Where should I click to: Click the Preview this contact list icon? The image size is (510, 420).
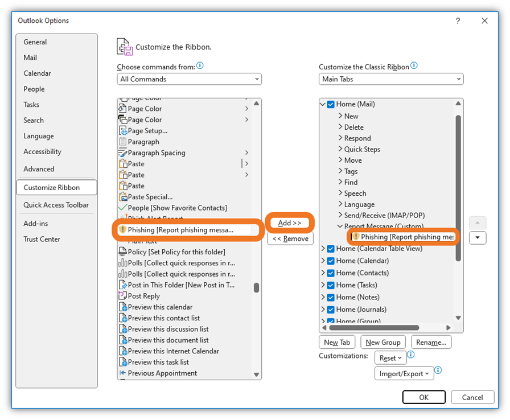pos(123,318)
